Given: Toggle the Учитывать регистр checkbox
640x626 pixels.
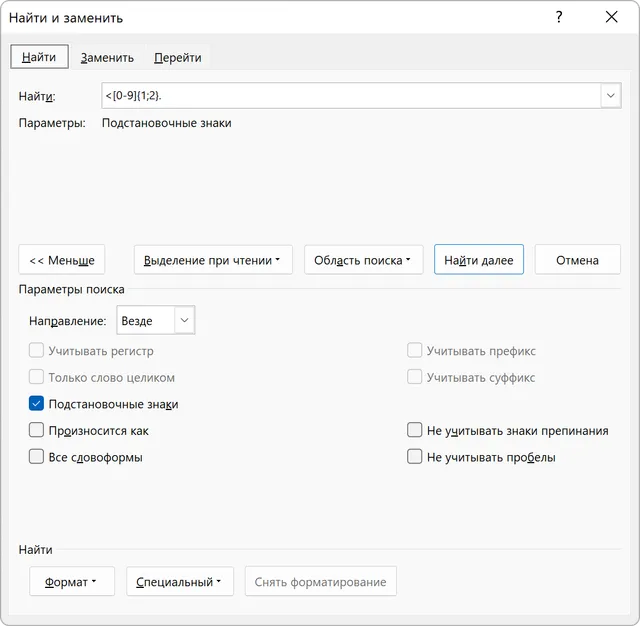Looking at the screenshot, I should (x=36, y=351).
